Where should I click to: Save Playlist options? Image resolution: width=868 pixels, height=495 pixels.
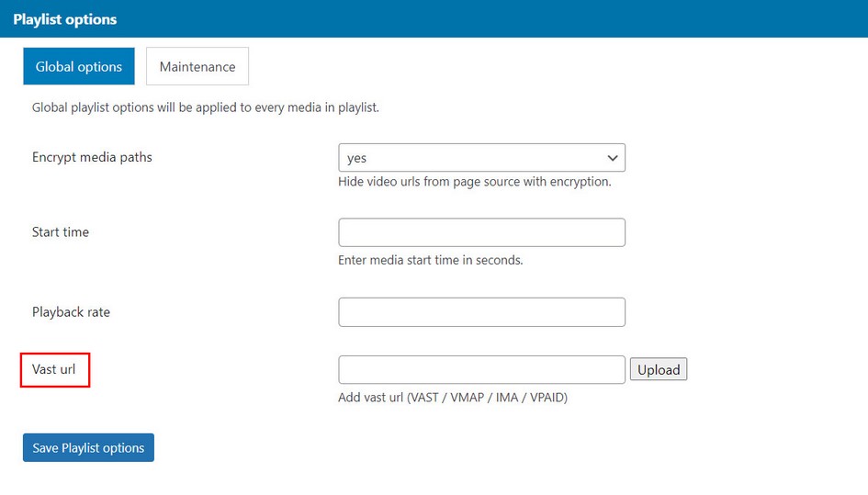[88, 447]
